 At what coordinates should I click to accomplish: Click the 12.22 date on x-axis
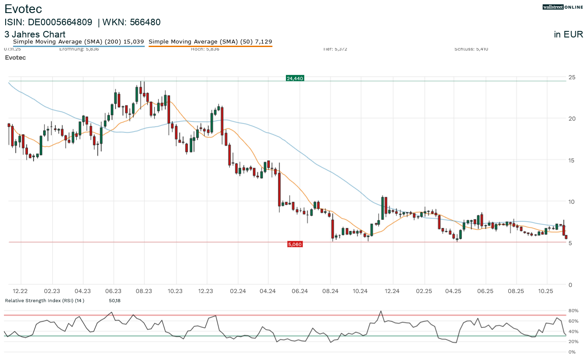[x=20, y=291]
